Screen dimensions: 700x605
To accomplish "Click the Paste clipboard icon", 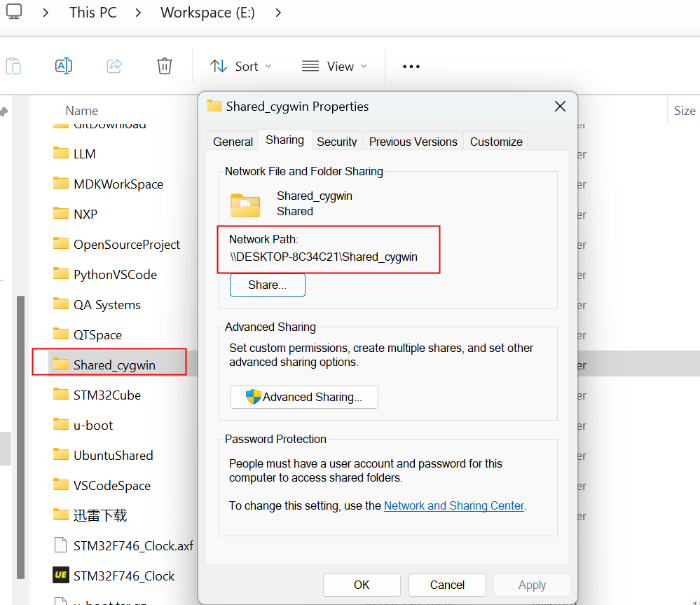I will pos(13,66).
